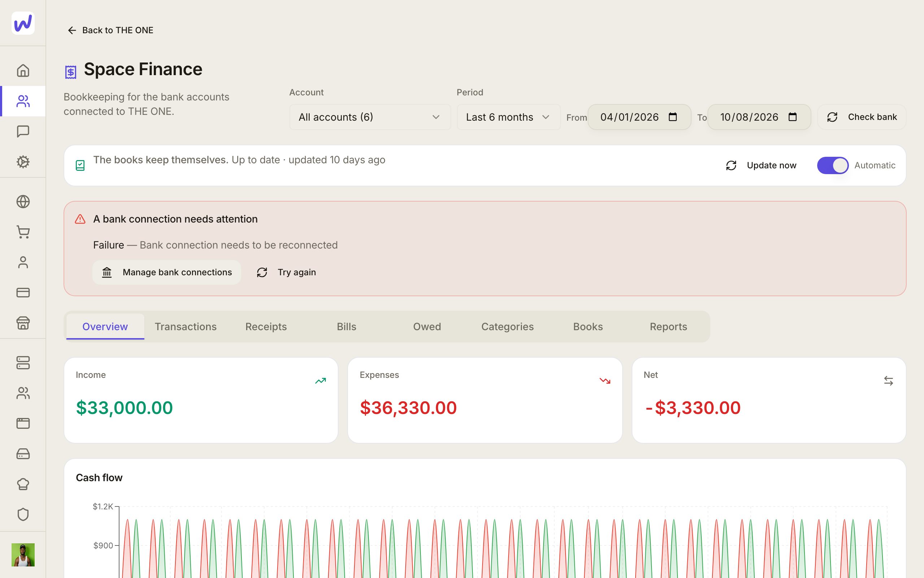Open calendar picker for From date
Viewport: 924px width, 578px height.
click(673, 117)
